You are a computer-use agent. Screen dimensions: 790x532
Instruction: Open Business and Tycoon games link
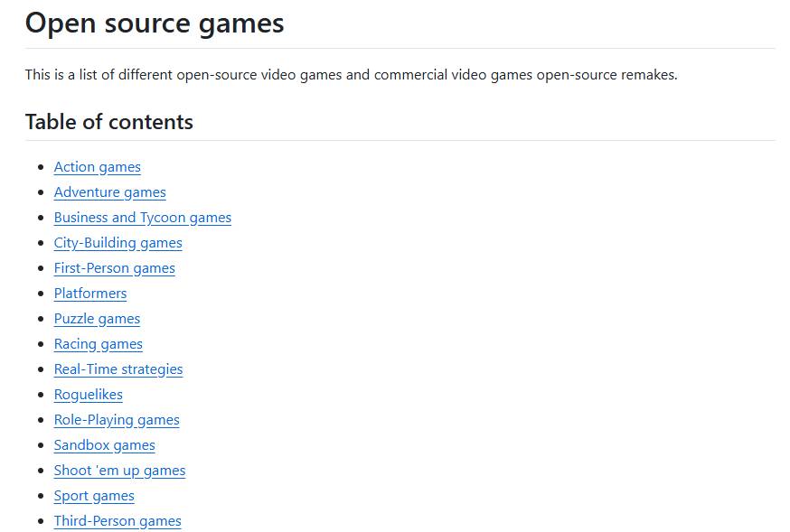point(142,218)
